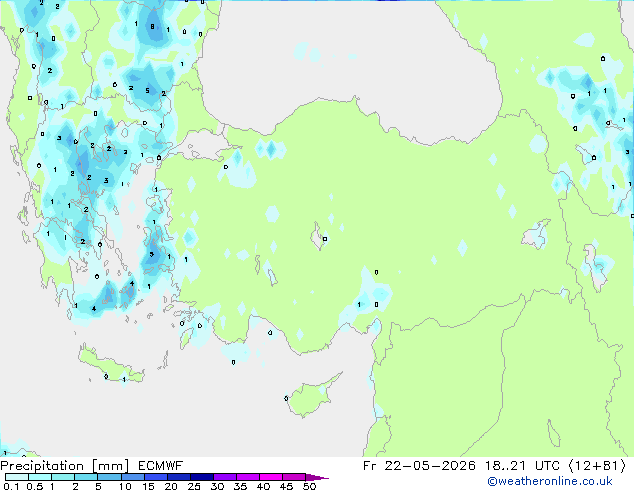Click the 'ECMWF' model label

[161, 466]
